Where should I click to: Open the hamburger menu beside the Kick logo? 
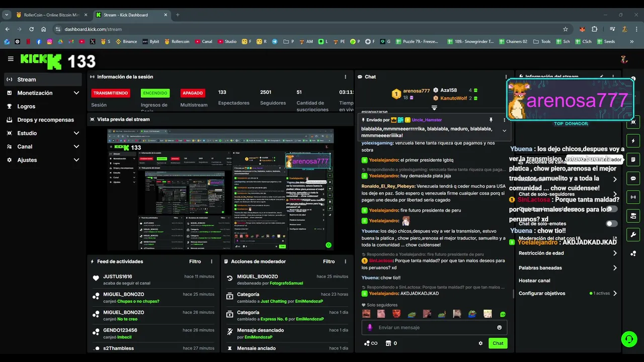click(x=11, y=59)
